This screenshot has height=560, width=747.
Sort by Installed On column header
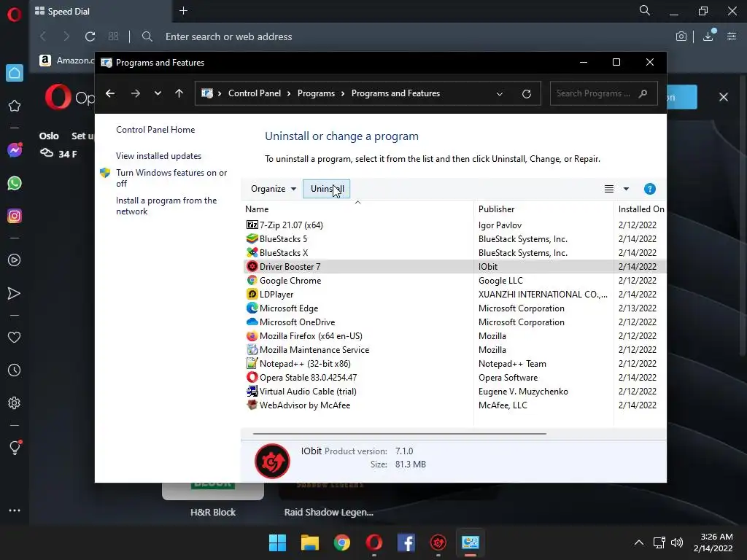tap(640, 209)
